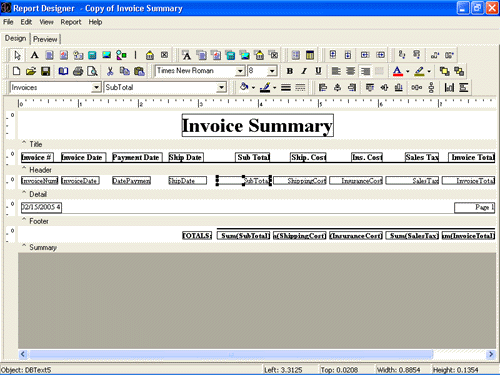Select the arrow pointer tool
The height and width of the screenshot is (375, 500).
[x=17, y=55]
